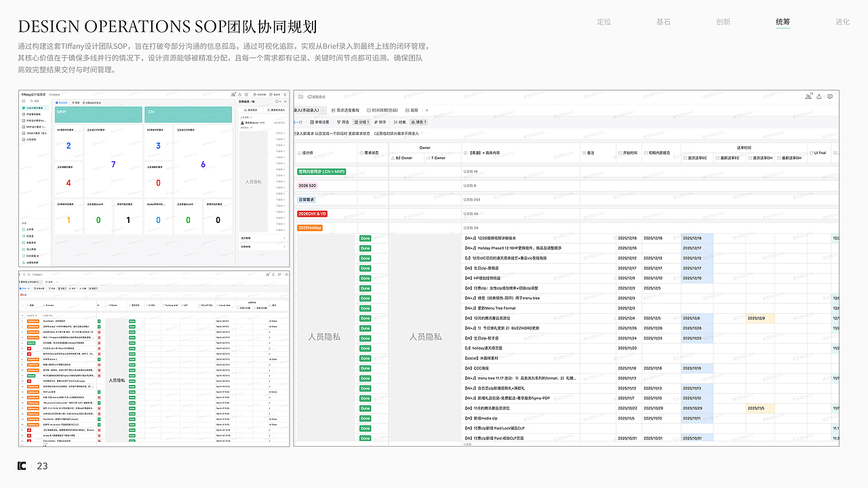Open the 新增media clp record
The width and height of the screenshot is (868, 488).
(481, 418)
